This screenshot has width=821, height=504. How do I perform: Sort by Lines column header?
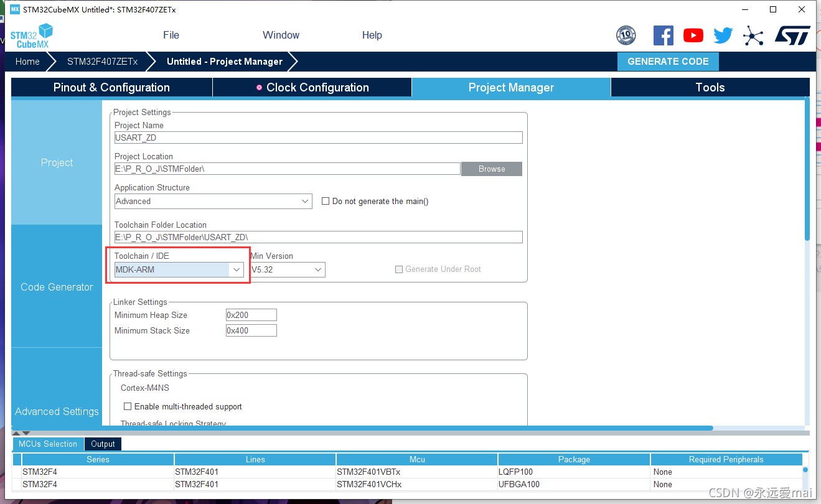(255, 460)
